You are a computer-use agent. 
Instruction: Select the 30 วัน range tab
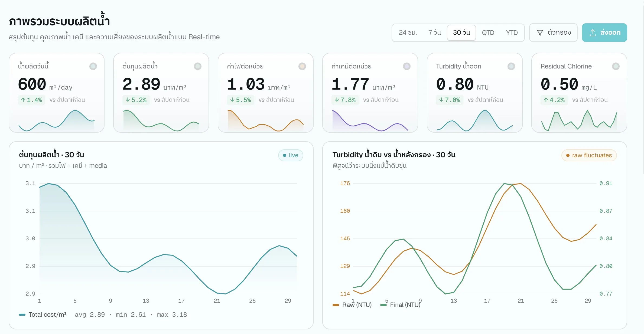tap(461, 32)
